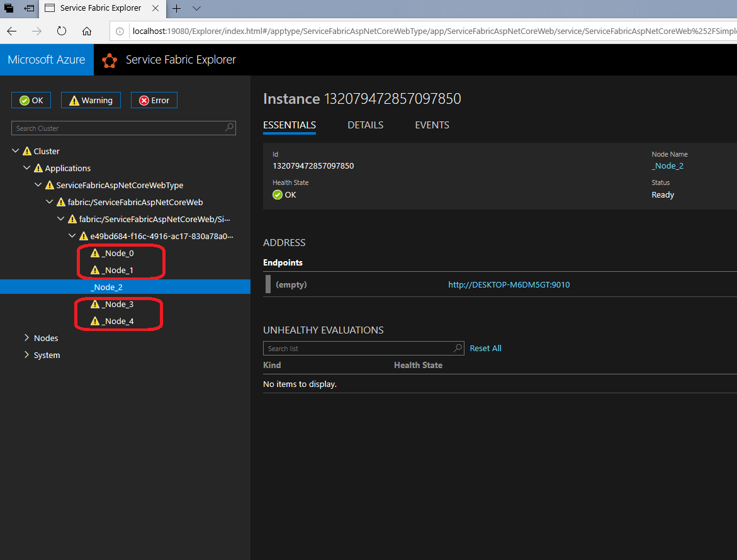The image size is (737, 560).
Task: Click the warning icon beside _Node_0
Action: point(95,253)
